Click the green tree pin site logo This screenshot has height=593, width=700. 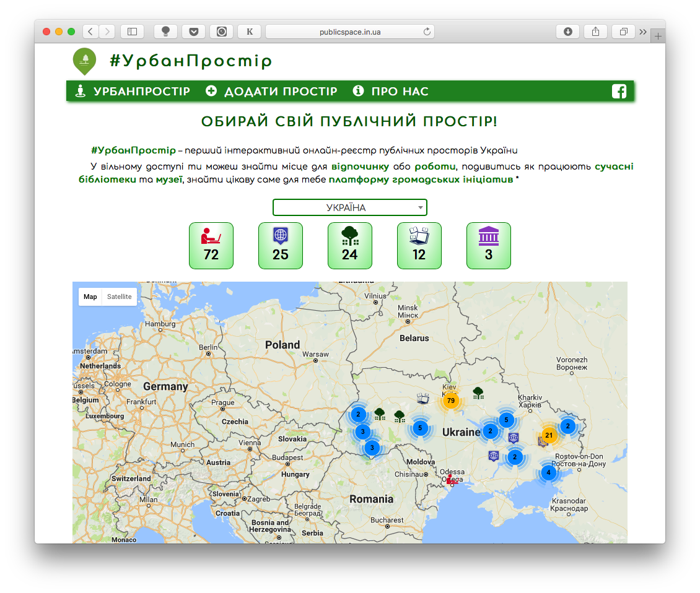pos(84,61)
